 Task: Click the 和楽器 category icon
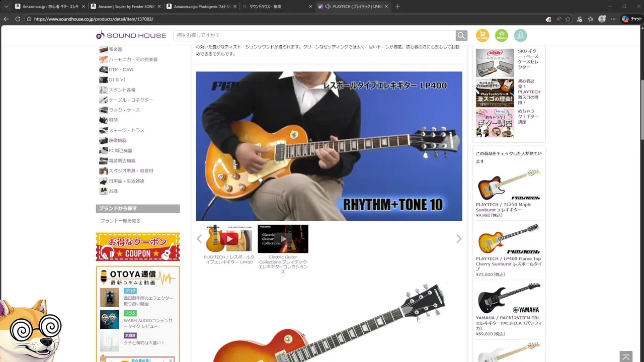(103, 49)
